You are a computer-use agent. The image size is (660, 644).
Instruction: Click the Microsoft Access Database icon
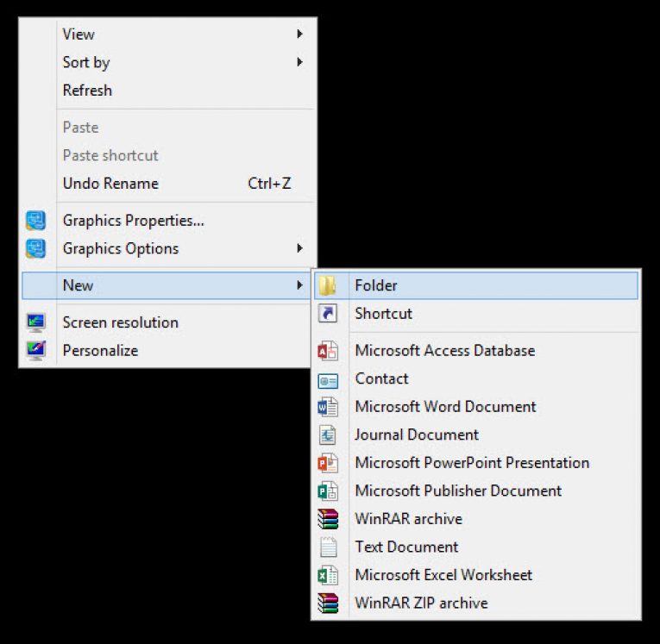pos(328,351)
